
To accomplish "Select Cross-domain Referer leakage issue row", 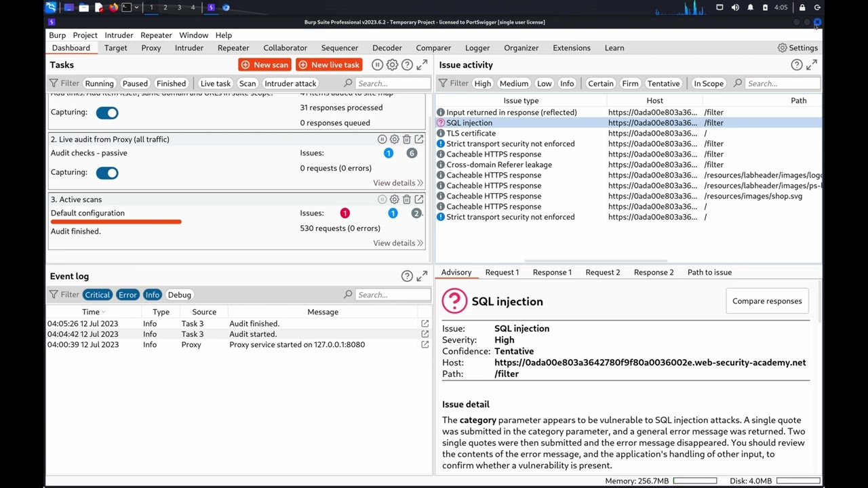I will click(628, 165).
